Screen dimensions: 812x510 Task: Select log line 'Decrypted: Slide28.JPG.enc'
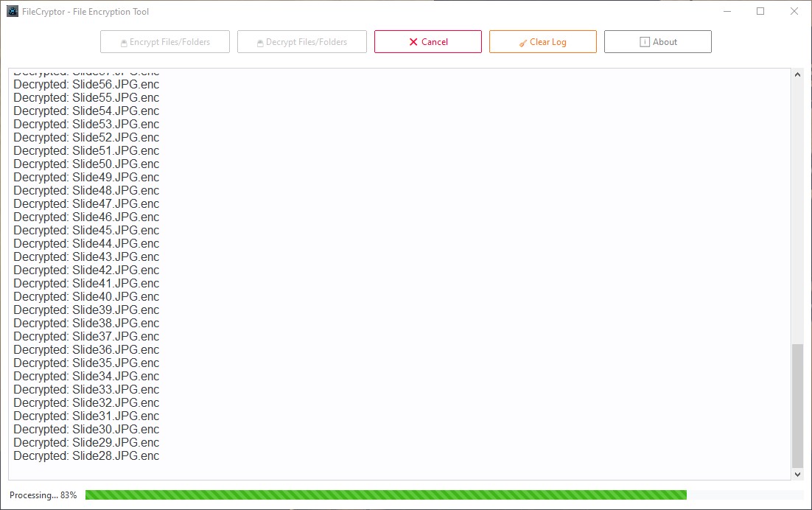(x=86, y=455)
